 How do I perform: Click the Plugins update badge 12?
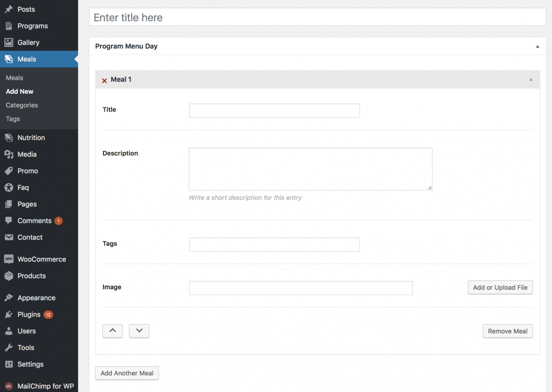pyautogui.click(x=48, y=314)
